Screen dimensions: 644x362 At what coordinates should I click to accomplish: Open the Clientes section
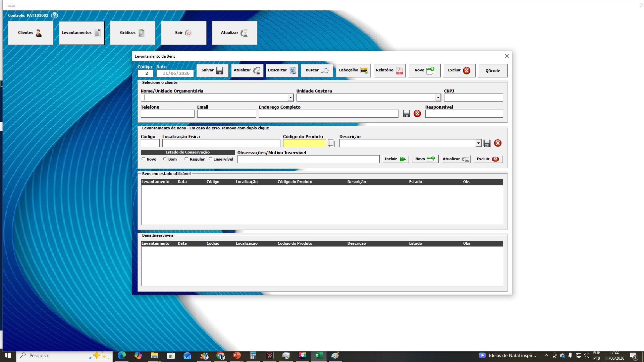(x=31, y=33)
